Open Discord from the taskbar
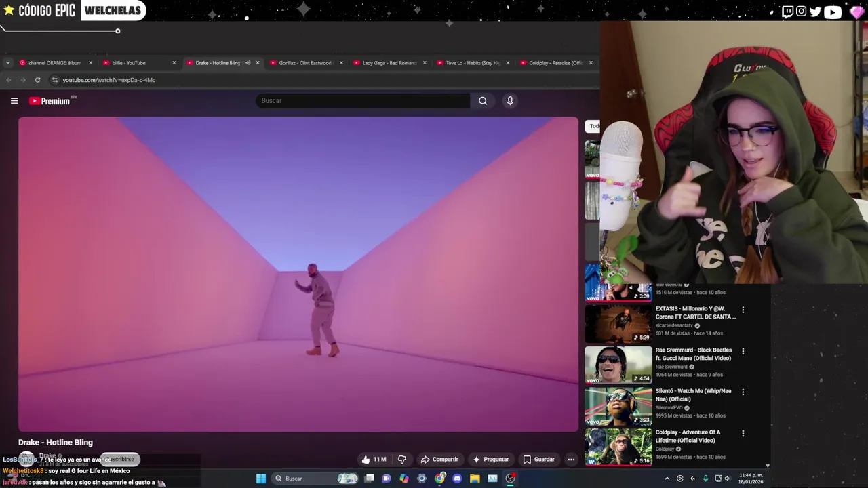 click(457, 479)
